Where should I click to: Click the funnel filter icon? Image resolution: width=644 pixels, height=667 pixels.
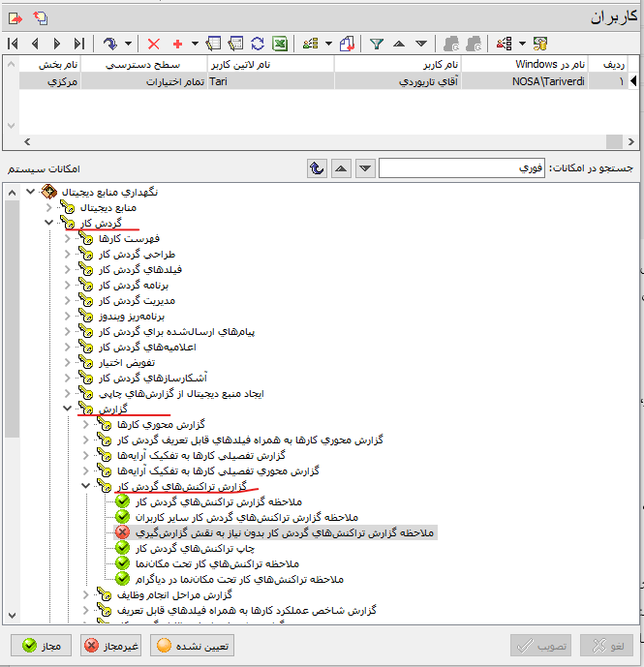376,44
